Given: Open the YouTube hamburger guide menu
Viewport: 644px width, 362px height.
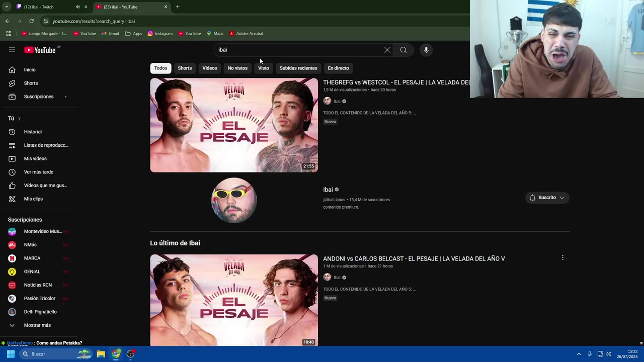Looking at the screenshot, I should tap(12, 50).
